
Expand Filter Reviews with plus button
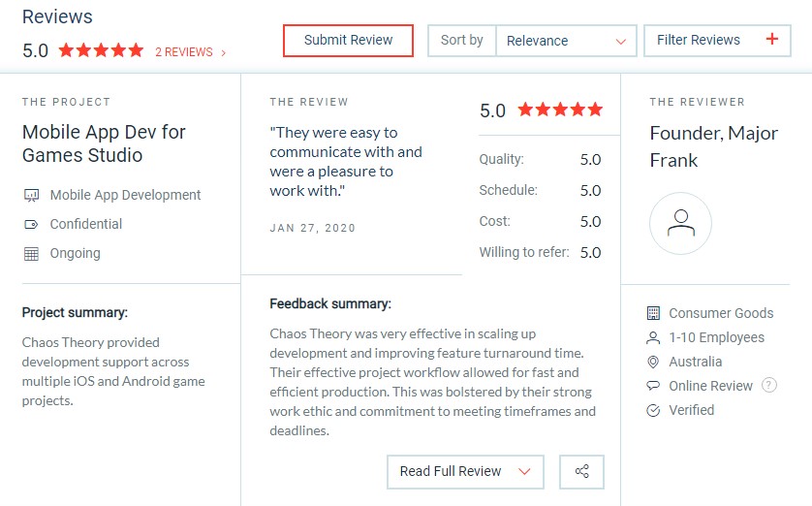point(771,40)
